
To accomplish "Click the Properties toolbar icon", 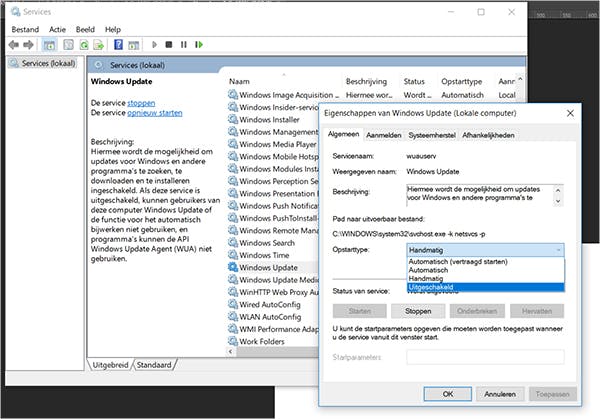I will [68, 45].
